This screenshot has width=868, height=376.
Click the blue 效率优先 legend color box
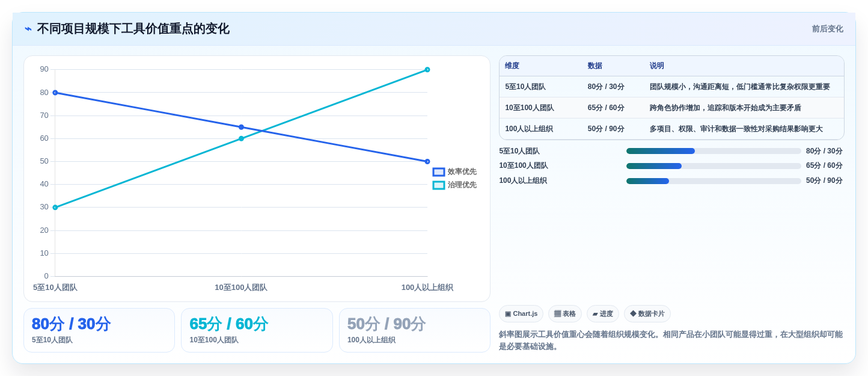point(439,172)
